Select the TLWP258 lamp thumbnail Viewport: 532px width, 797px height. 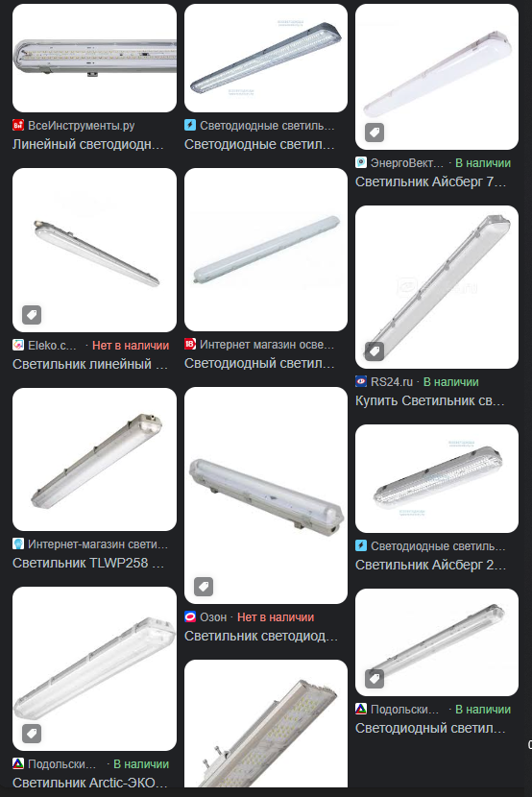tap(94, 460)
